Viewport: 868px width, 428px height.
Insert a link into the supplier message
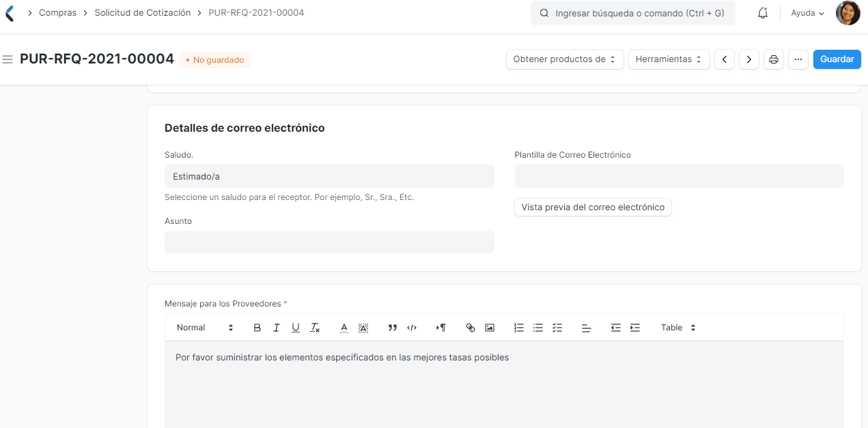coord(470,328)
